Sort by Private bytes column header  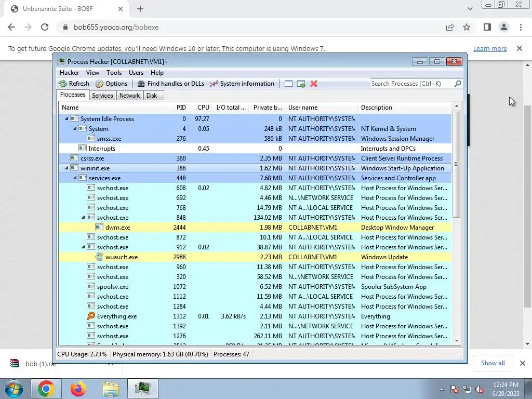pyautogui.click(x=268, y=107)
